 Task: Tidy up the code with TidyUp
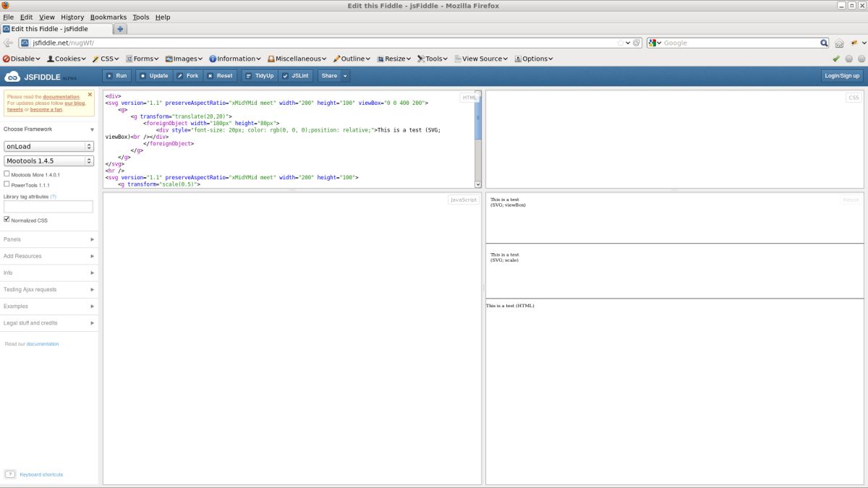click(x=260, y=76)
